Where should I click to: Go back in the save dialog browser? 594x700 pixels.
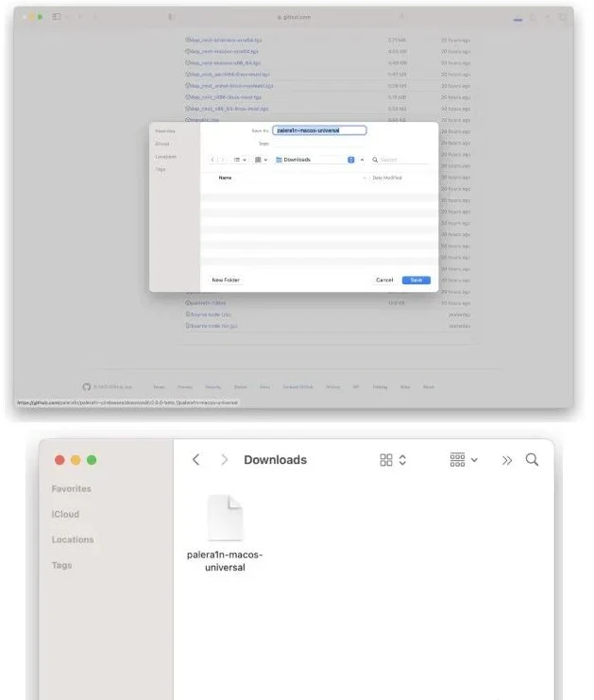212,160
